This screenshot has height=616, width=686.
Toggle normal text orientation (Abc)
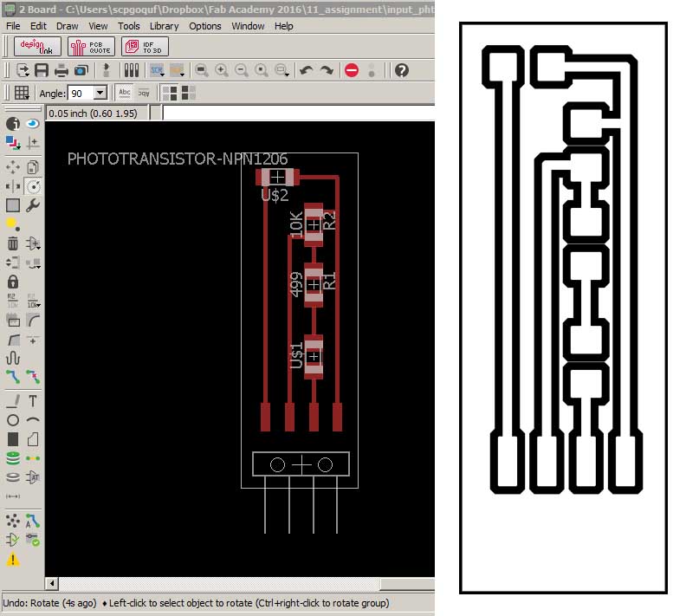tap(125, 93)
